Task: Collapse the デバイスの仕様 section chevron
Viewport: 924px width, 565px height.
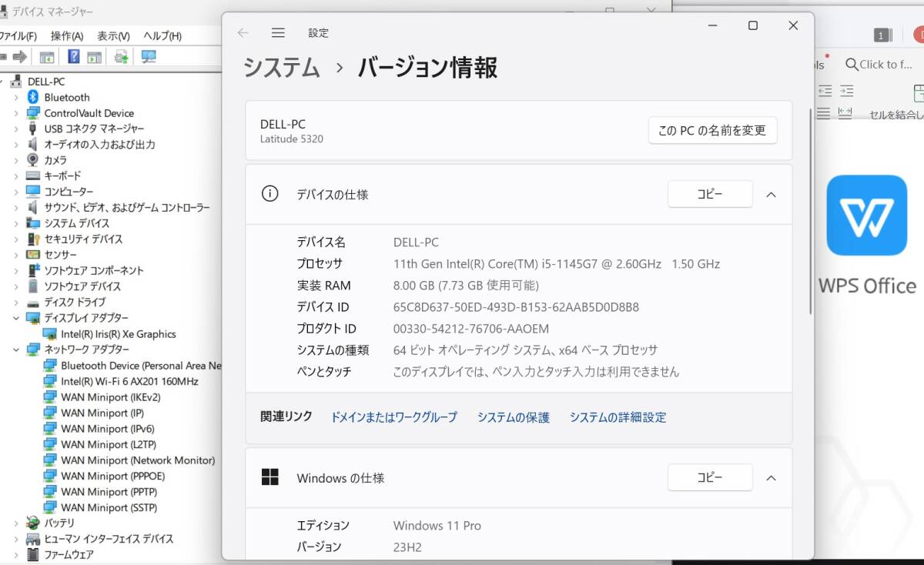Action: [771, 194]
